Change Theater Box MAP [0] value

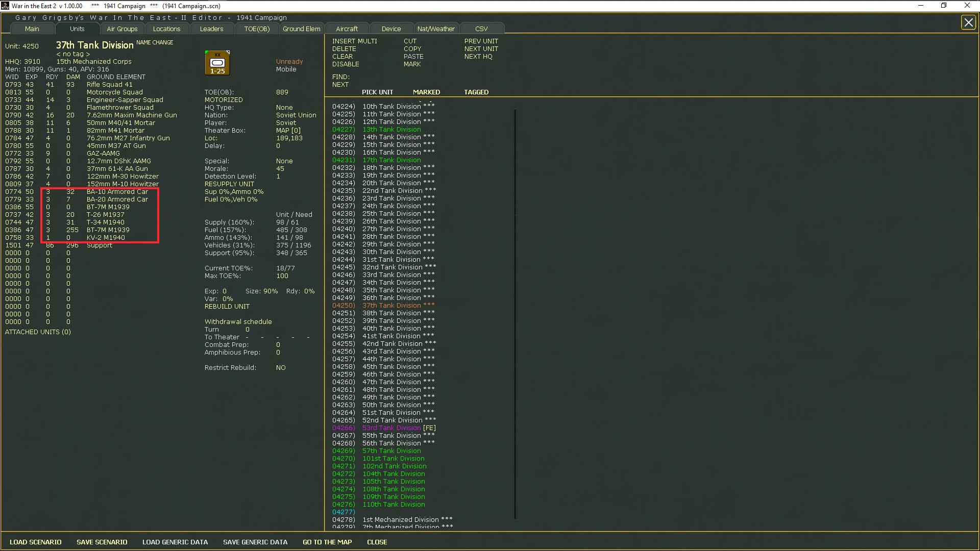288,131
